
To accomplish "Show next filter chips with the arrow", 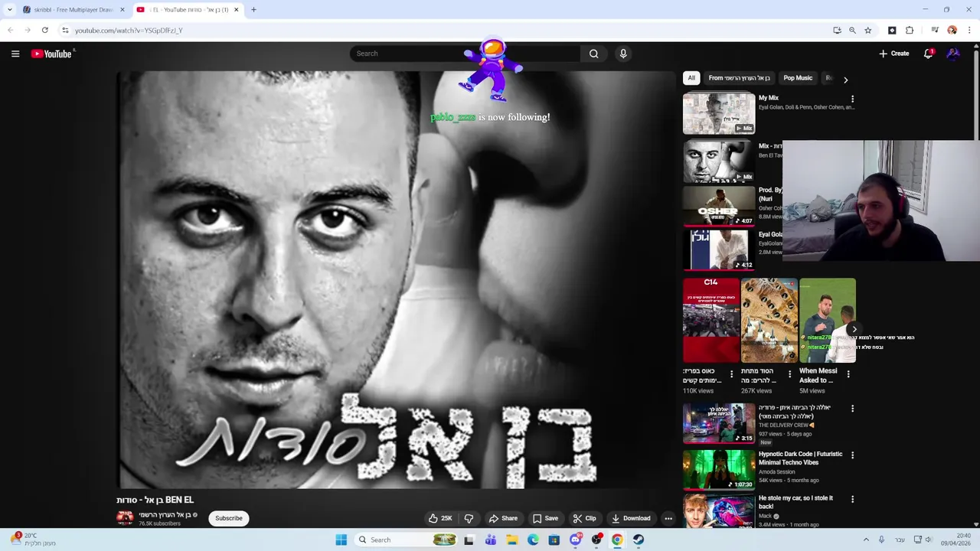I will (x=845, y=79).
